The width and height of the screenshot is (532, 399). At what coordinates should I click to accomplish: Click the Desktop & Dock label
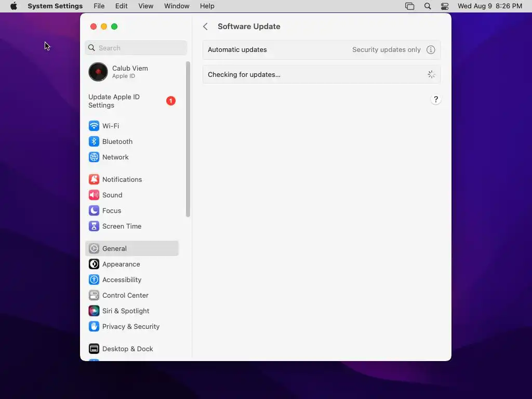click(128, 349)
